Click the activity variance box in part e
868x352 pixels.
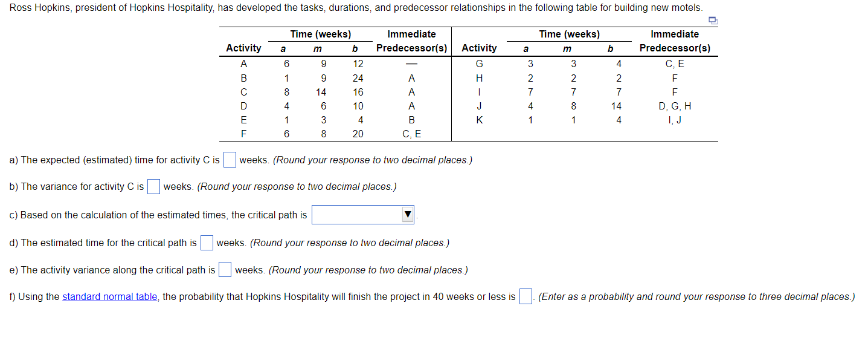click(x=225, y=270)
